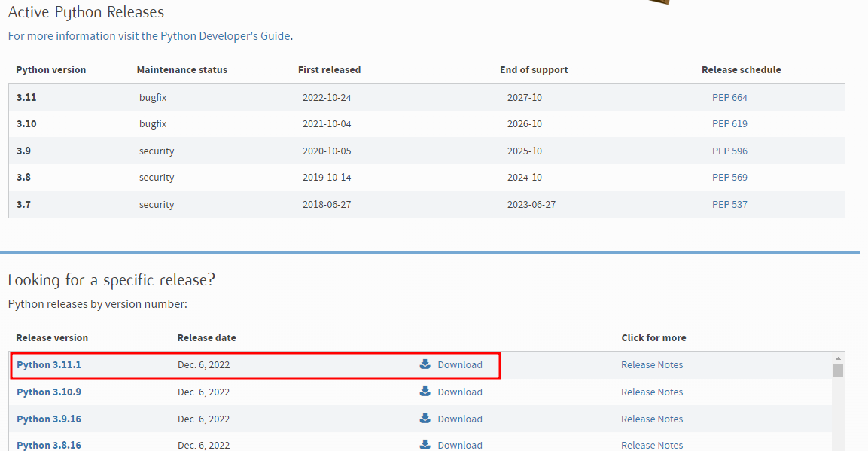Click the releases list scrollbar thumb
868x451 pixels.
838,370
